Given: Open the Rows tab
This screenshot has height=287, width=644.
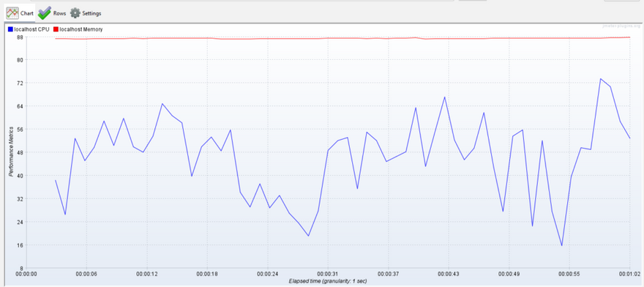Looking at the screenshot, I should 52,13.
